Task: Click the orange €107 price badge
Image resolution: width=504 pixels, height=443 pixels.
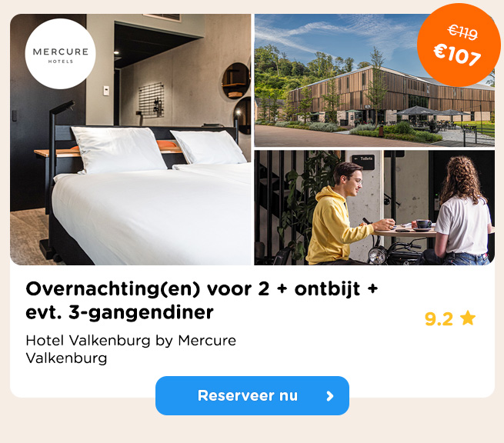Action: point(459,45)
